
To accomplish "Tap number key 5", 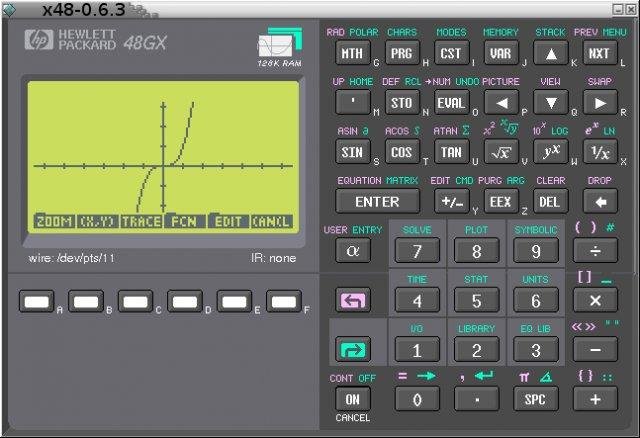I will tap(476, 300).
